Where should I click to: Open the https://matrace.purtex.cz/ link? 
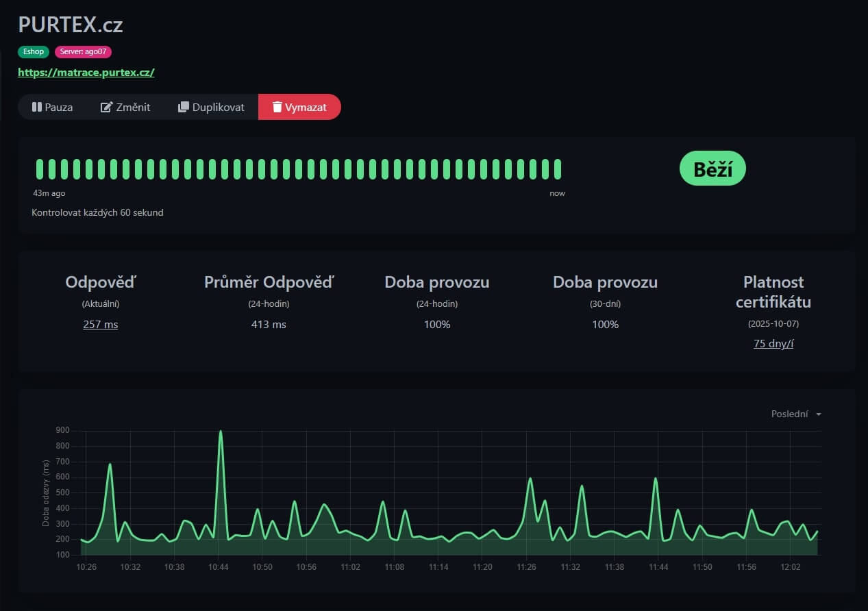pyautogui.click(x=86, y=72)
